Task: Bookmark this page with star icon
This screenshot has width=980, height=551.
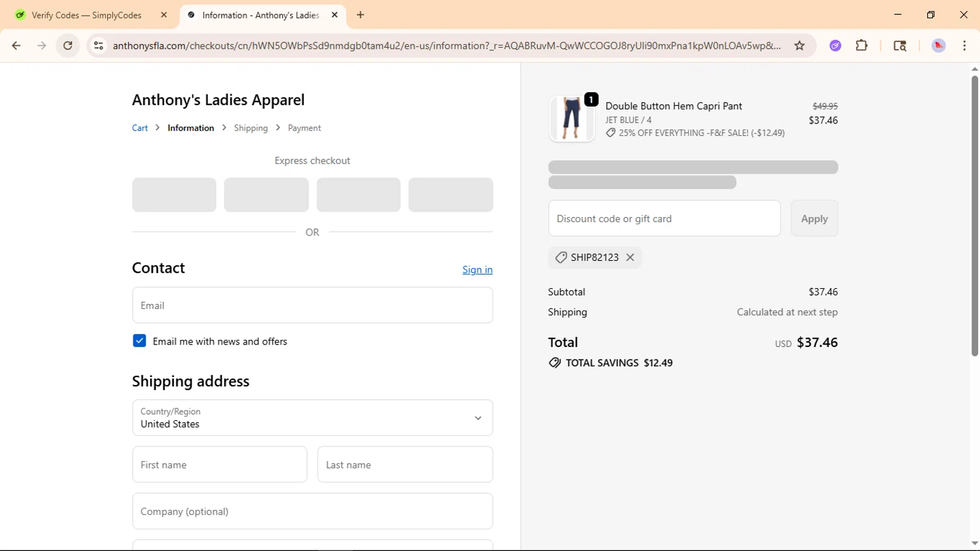Action: click(800, 46)
